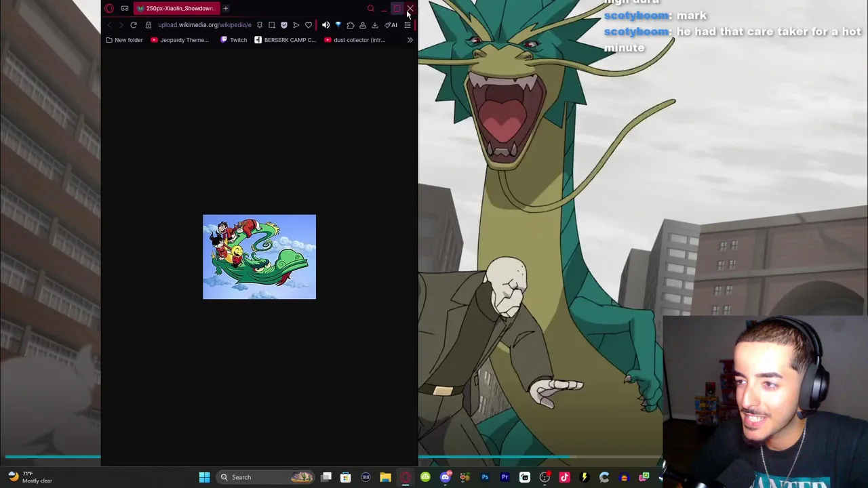Switch to Opera GX on the taskbar
868x488 pixels.
point(406,477)
